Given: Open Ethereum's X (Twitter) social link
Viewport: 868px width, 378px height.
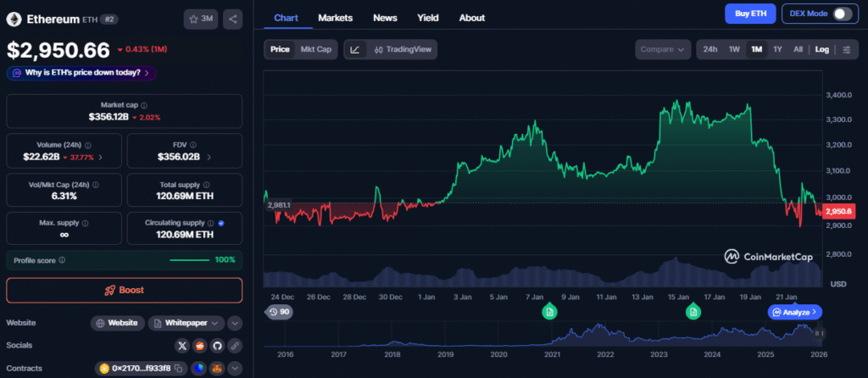Looking at the screenshot, I should [x=181, y=346].
